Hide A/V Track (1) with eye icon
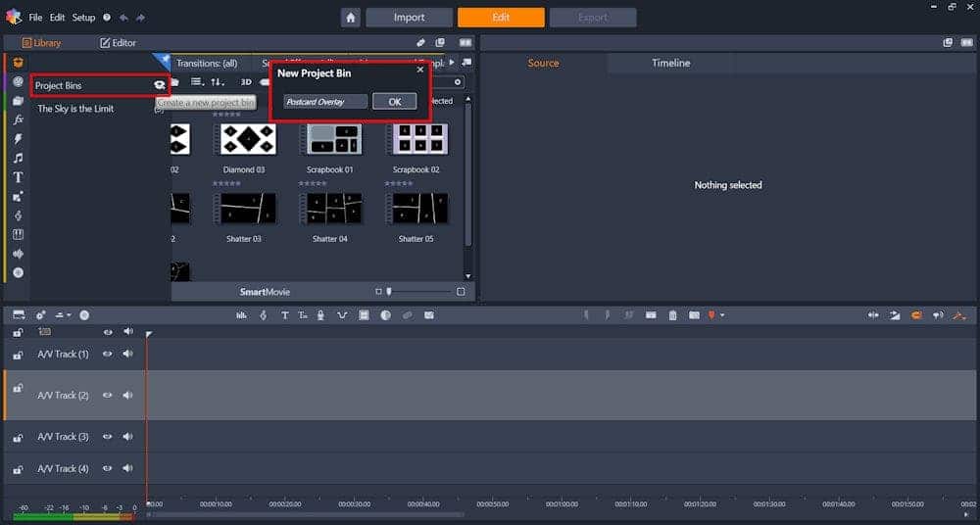Image resolution: width=980 pixels, height=525 pixels. [108, 354]
